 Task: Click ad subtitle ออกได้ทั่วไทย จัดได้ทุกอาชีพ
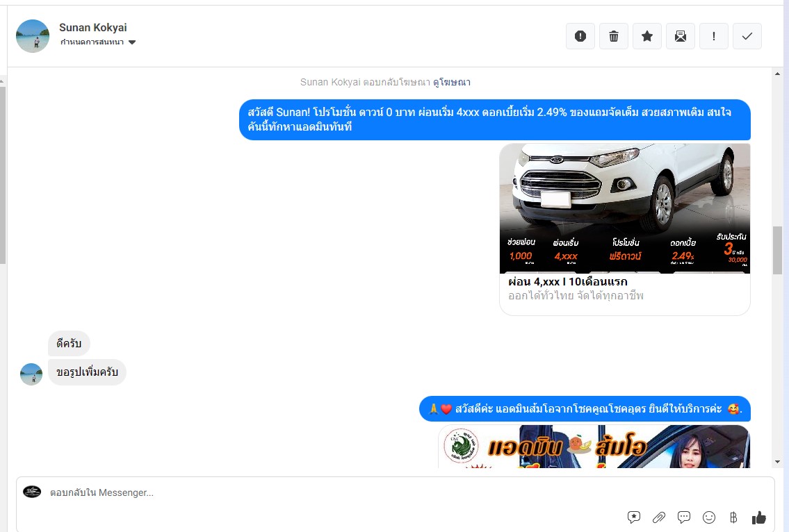[576, 296]
